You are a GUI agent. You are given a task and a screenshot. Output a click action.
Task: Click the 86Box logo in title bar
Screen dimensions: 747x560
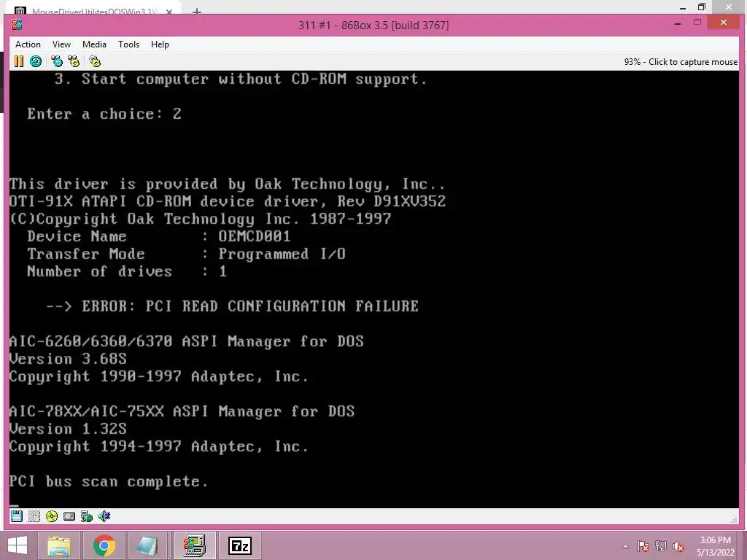click(17, 25)
